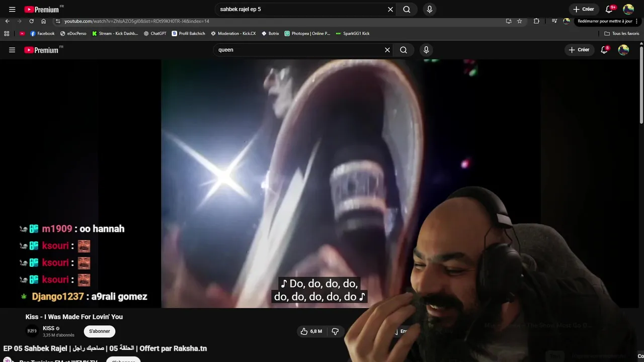Run the search for 'queen'
644x362 pixels.
coord(404,50)
